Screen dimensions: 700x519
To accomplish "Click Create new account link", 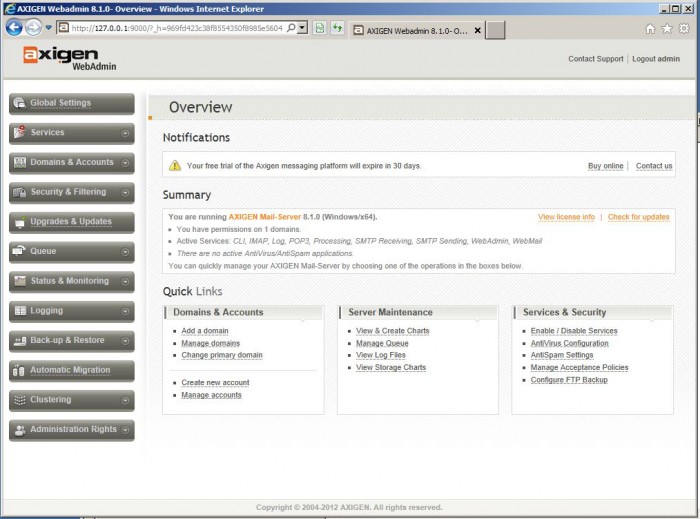I will click(215, 382).
